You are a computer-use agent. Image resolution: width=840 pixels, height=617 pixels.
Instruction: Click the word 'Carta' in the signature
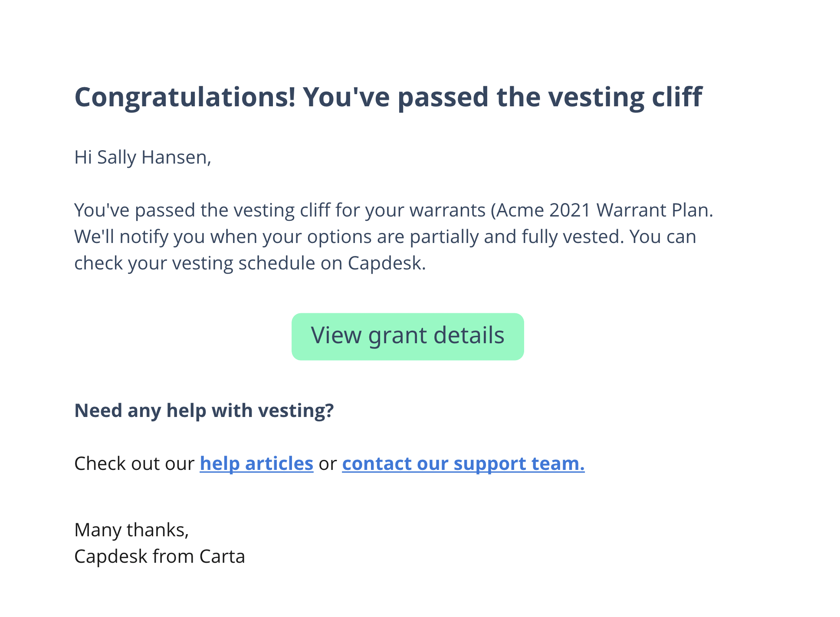coord(222,556)
